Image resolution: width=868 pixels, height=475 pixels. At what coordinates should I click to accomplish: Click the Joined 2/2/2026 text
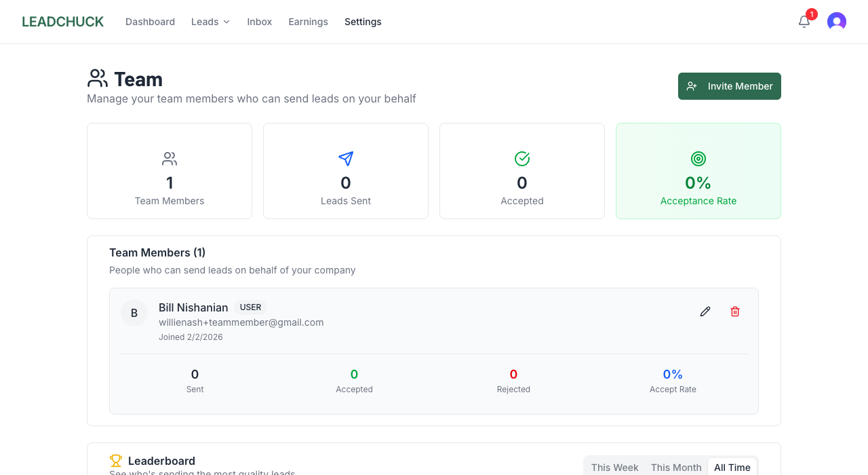coord(191,337)
